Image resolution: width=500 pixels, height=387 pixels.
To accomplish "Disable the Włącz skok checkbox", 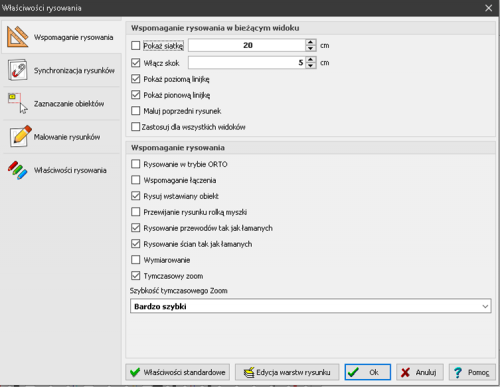I will [135, 63].
